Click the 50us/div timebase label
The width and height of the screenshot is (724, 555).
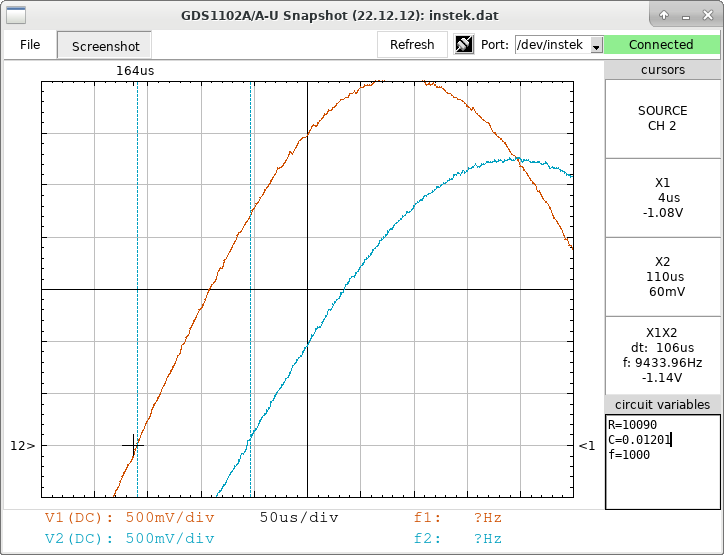click(299, 518)
